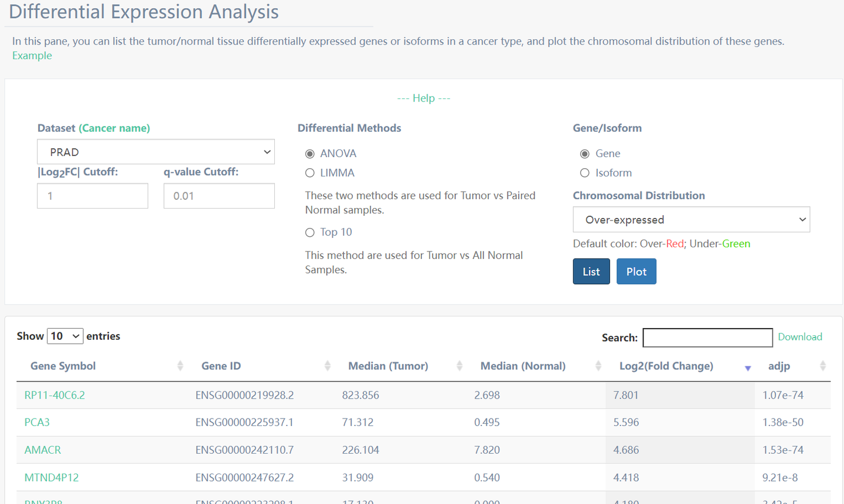Select the Isoform radio button
The width and height of the screenshot is (844, 504).
584,173
